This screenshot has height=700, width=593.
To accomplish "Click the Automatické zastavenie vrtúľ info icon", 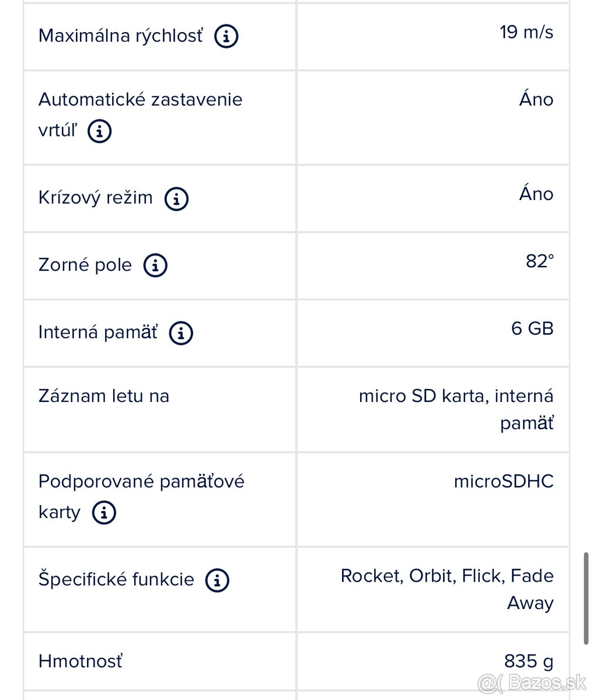I will click(99, 131).
